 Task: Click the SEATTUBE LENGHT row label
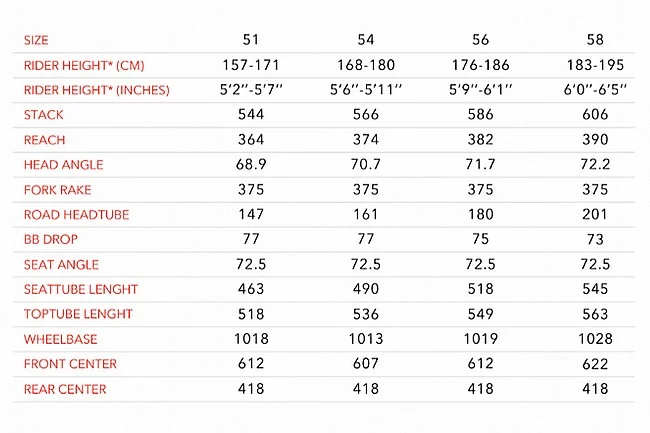[x=80, y=290]
